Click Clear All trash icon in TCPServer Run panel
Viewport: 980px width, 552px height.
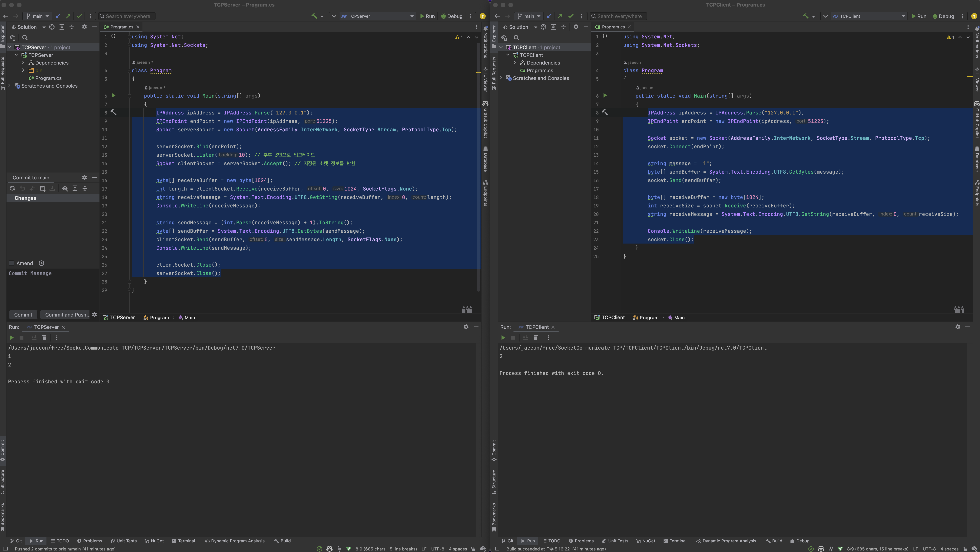tap(44, 337)
